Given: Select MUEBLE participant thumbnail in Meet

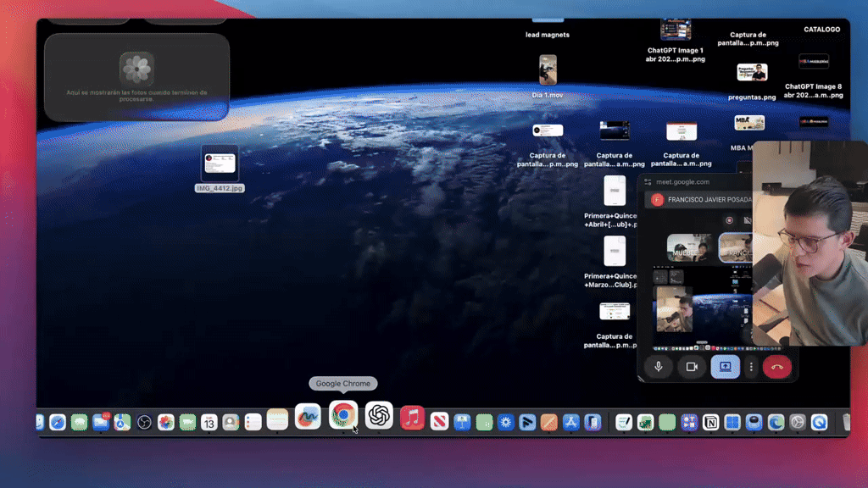Looking at the screenshot, I should click(689, 247).
